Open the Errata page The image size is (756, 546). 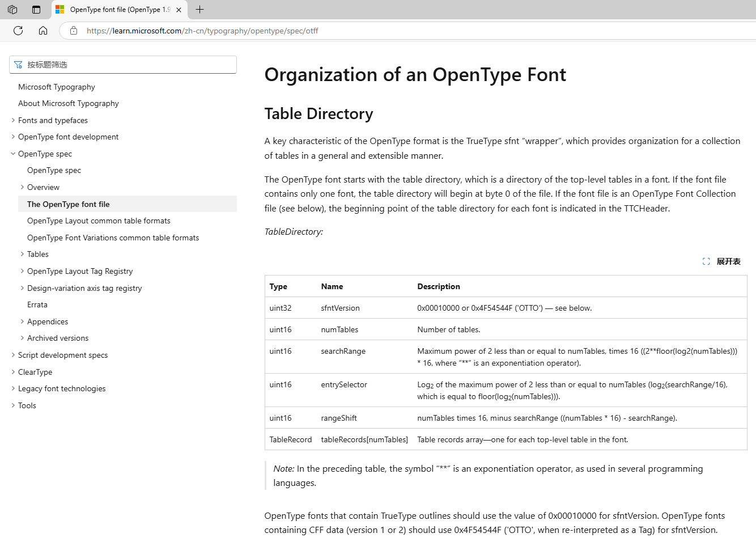point(37,304)
